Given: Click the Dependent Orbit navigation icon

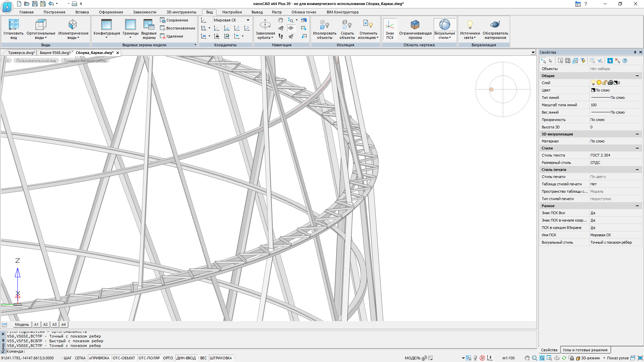Looking at the screenshot, I should pyautogui.click(x=265, y=24).
